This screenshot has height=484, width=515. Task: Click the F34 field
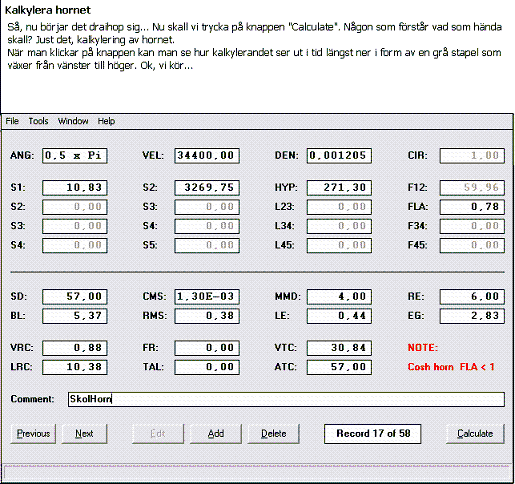click(x=472, y=226)
